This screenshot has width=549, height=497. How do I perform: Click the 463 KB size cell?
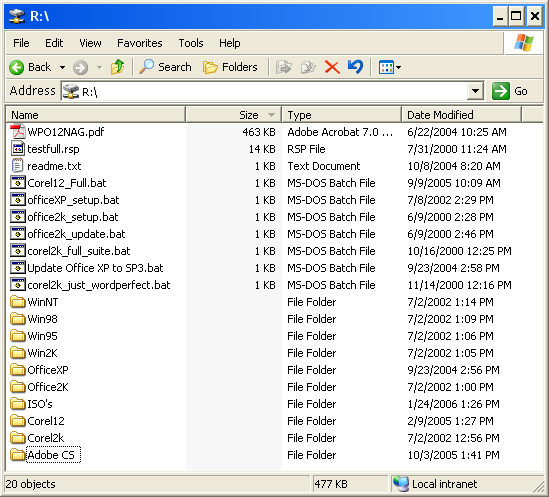(x=259, y=132)
